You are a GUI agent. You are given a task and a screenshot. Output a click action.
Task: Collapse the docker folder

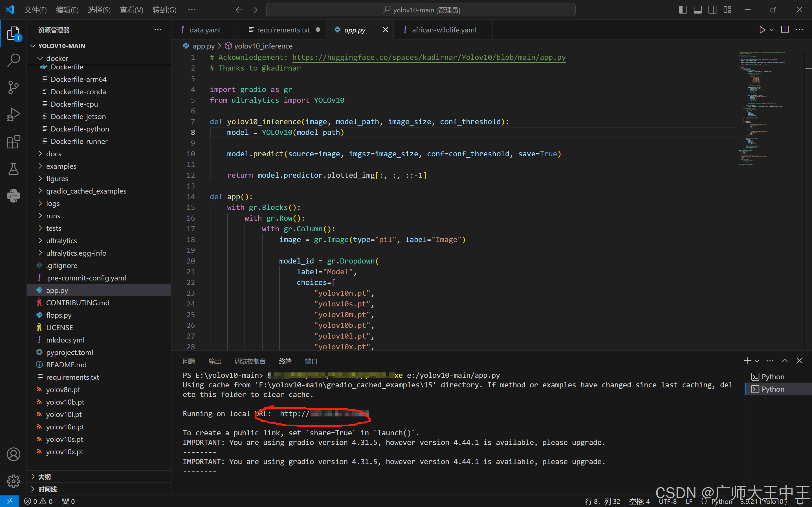[57, 58]
